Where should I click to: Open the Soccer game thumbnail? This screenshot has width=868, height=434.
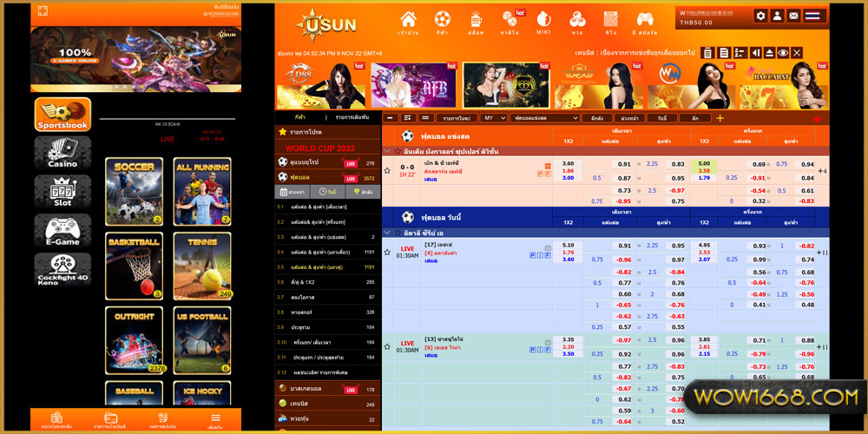click(x=134, y=191)
